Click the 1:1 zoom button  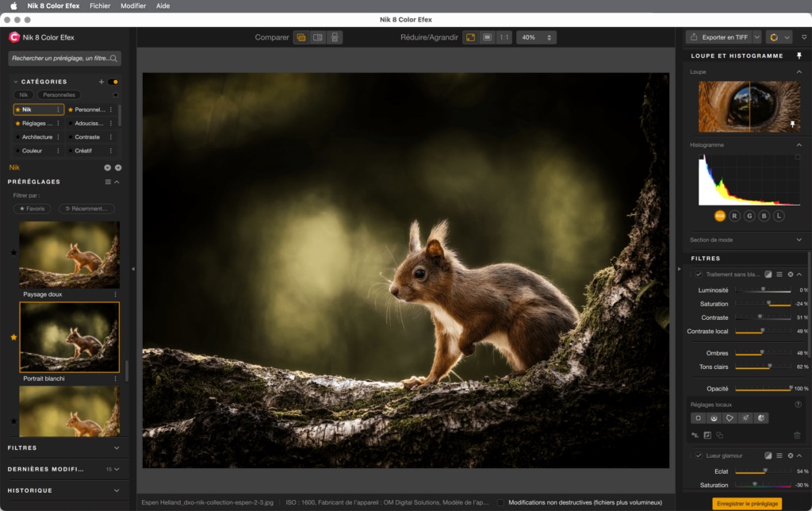coord(504,37)
